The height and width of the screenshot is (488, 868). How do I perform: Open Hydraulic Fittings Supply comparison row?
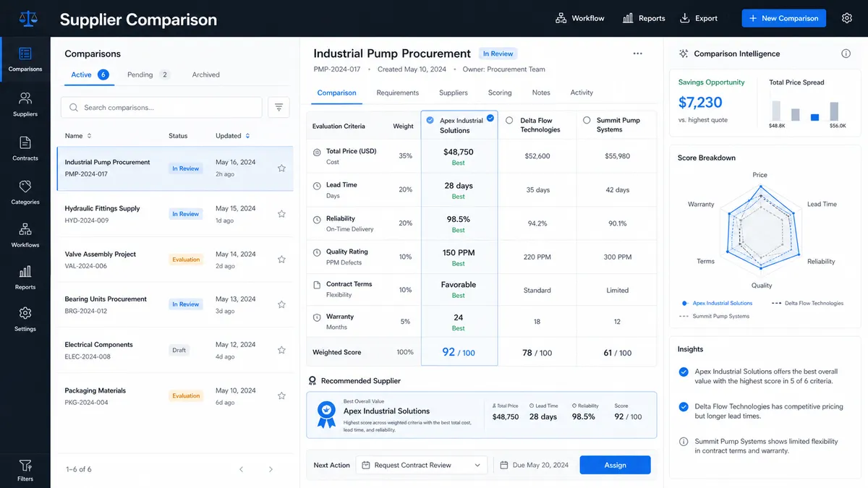click(175, 214)
